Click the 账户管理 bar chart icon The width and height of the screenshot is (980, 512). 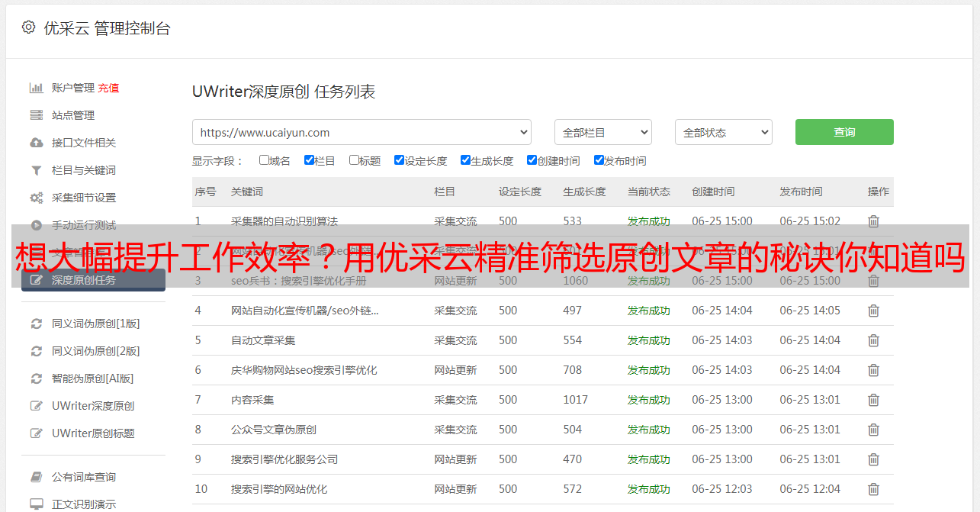click(36, 88)
